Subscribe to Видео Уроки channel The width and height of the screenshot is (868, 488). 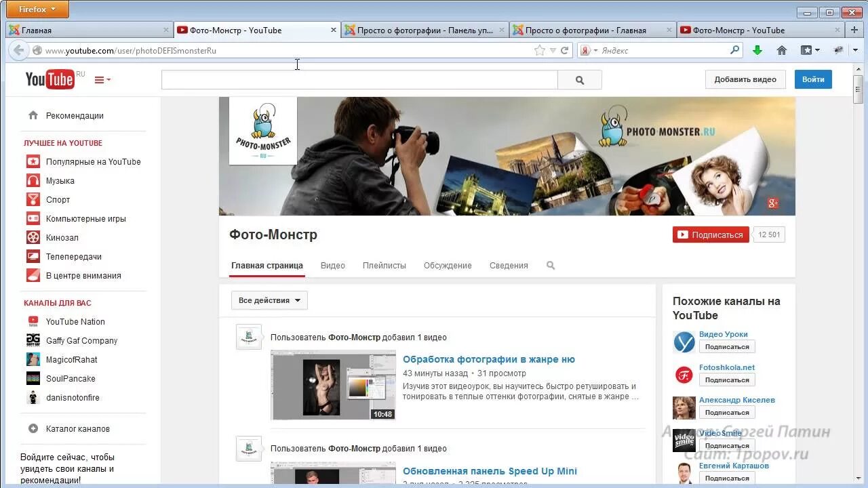(x=727, y=347)
